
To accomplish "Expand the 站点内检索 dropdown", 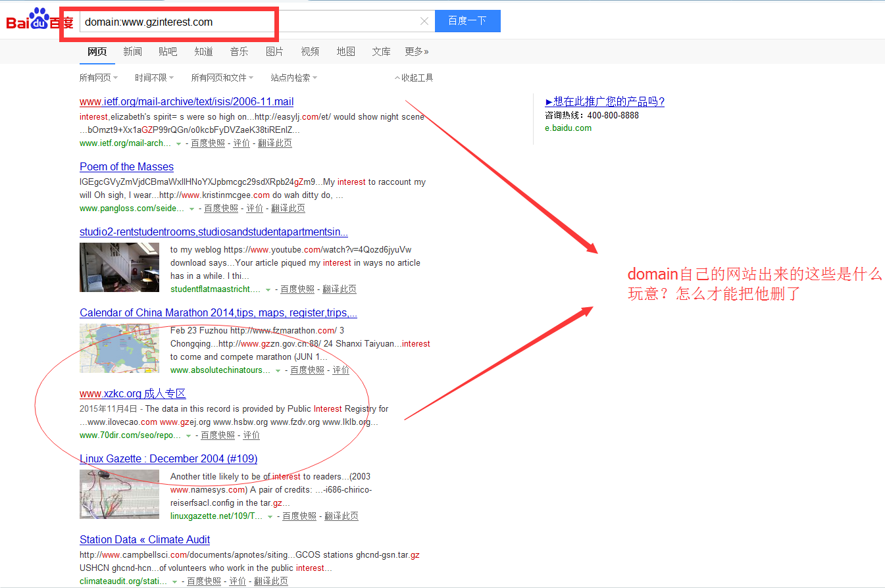I will tap(293, 78).
